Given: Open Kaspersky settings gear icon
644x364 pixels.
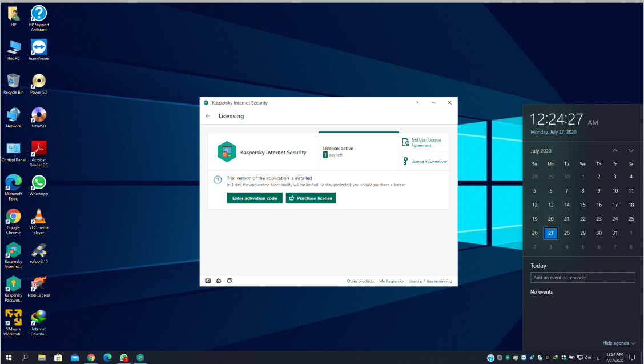Looking at the screenshot, I should coord(219,281).
